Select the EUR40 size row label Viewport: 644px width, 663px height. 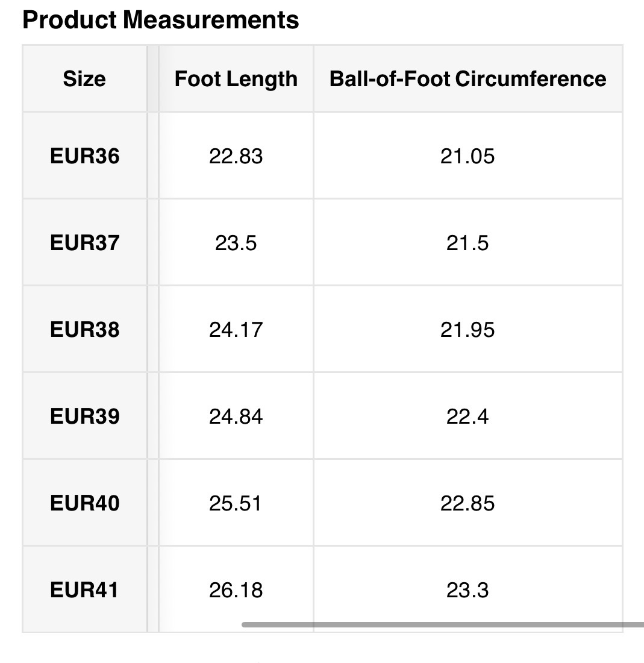click(85, 504)
